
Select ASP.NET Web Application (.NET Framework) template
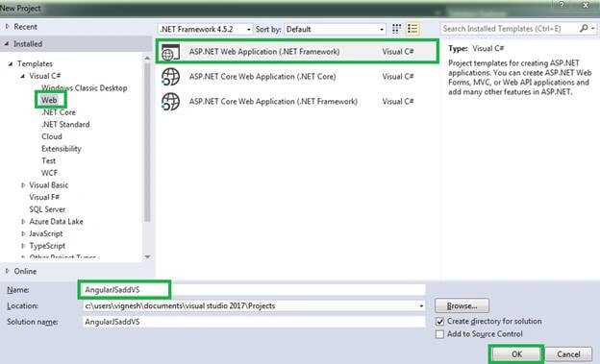click(x=297, y=52)
